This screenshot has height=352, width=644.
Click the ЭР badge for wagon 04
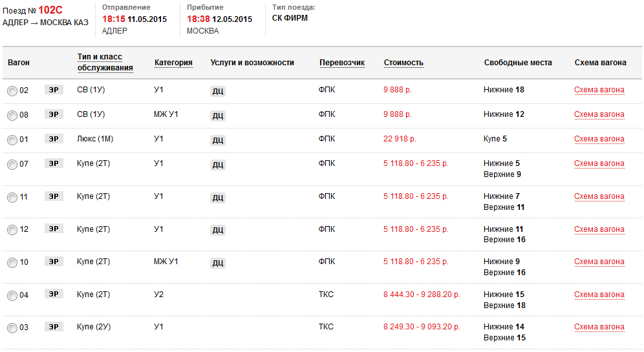click(54, 295)
